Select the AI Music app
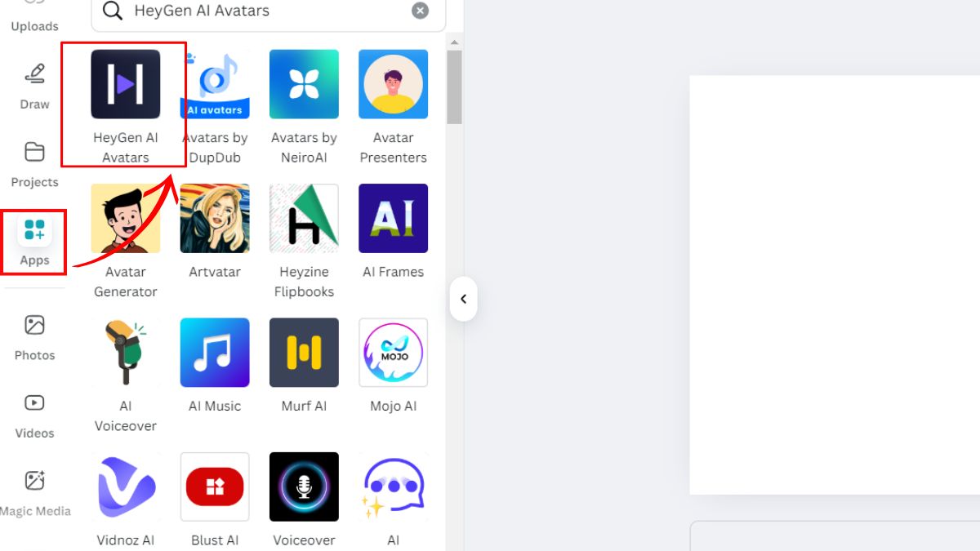This screenshot has width=980, height=551. (x=215, y=353)
